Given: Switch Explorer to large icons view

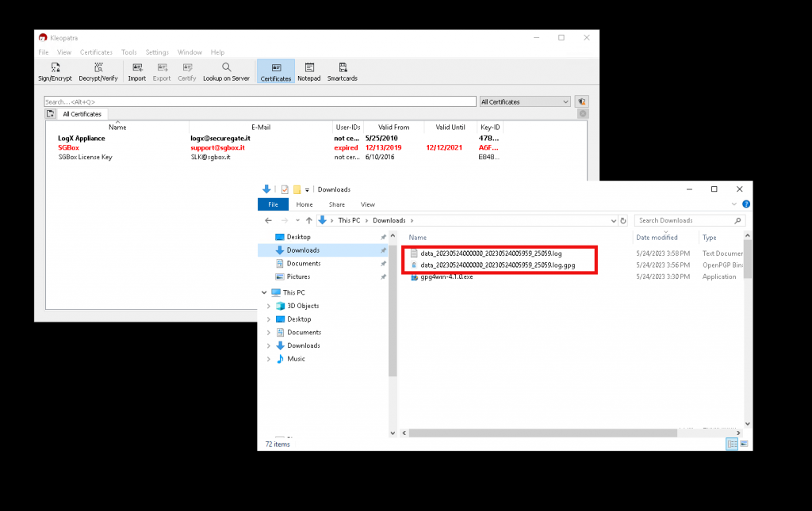Looking at the screenshot, I should pyautogui.click(x=744, y=444).
